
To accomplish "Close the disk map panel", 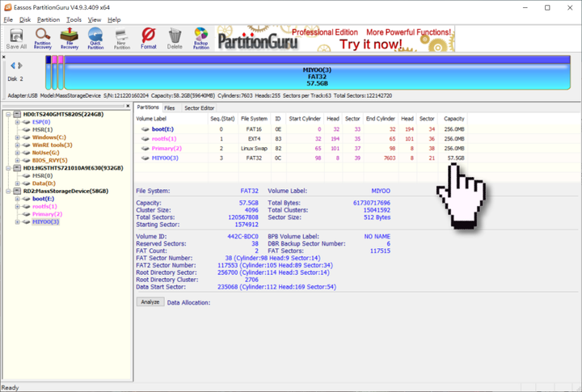I will click(x=4, y=57).
